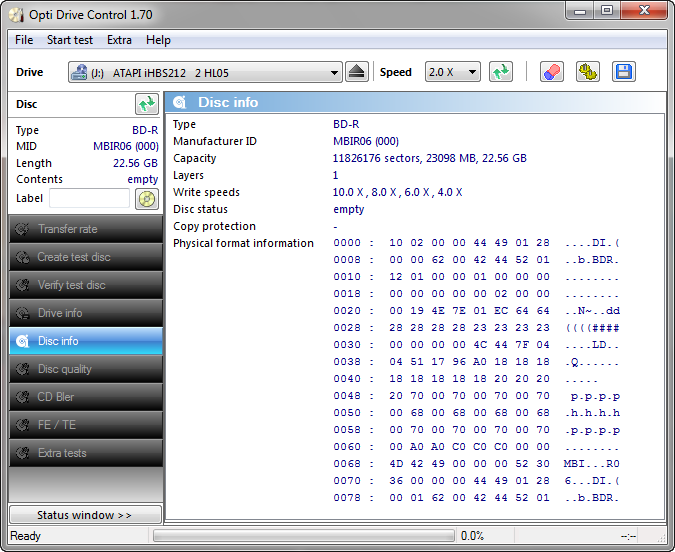This screenshot has height=552, width=675.
Task: Click the Write speeds value 10.0 X, 8.0 X
Action: pyautogui.click(x=397, y=192)
